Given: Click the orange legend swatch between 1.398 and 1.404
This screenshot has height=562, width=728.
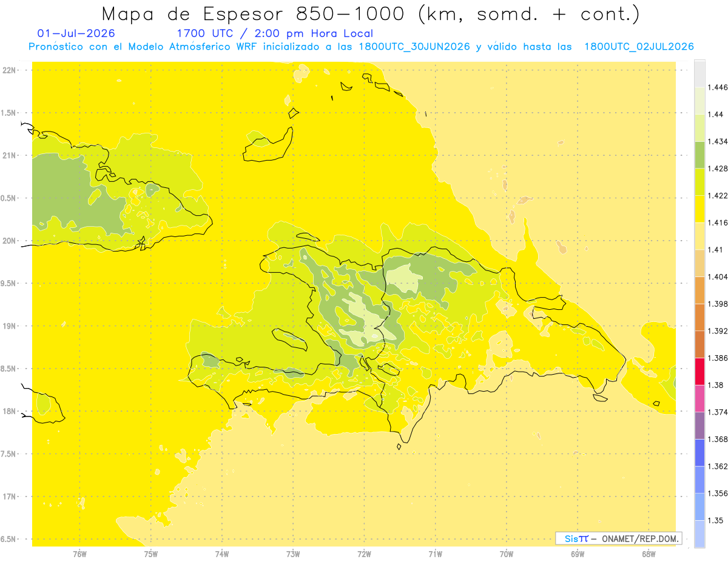Looking at the screenshot, I should [699, 290].
